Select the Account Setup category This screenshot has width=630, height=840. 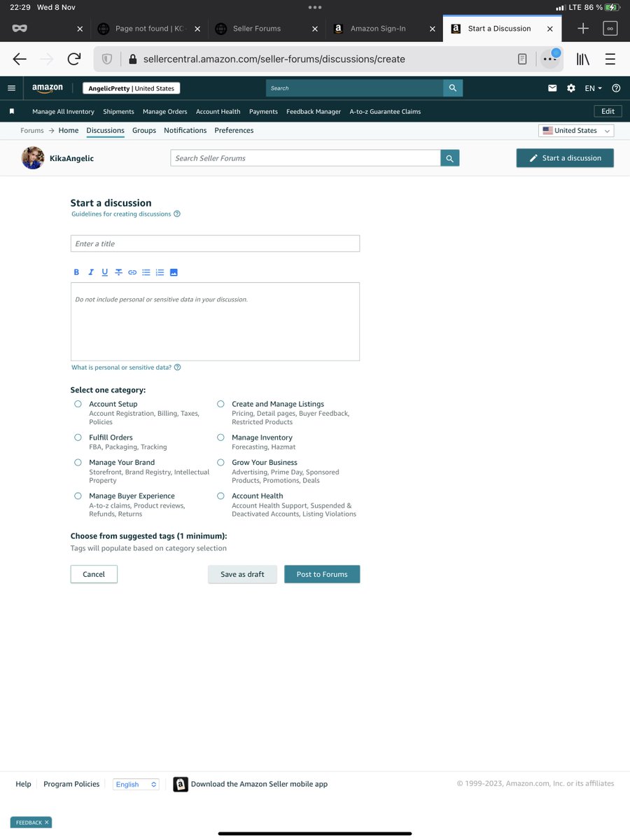78,404
